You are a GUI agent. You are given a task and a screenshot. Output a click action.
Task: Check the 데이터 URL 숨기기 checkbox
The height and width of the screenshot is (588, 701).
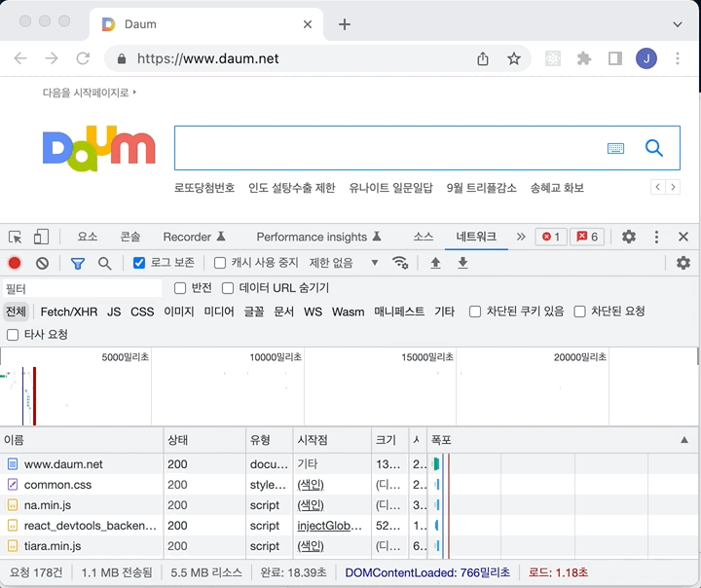[x=228, y=288]
